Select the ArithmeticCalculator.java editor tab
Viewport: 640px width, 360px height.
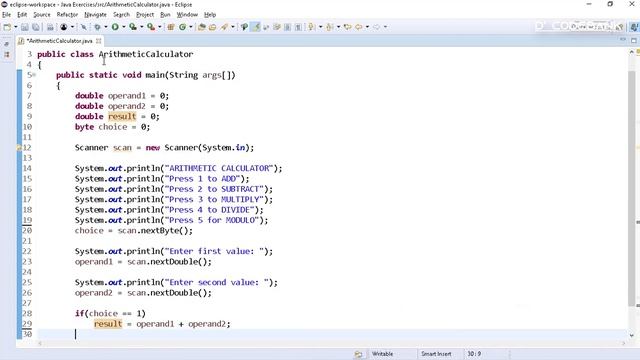pos(60,41)
